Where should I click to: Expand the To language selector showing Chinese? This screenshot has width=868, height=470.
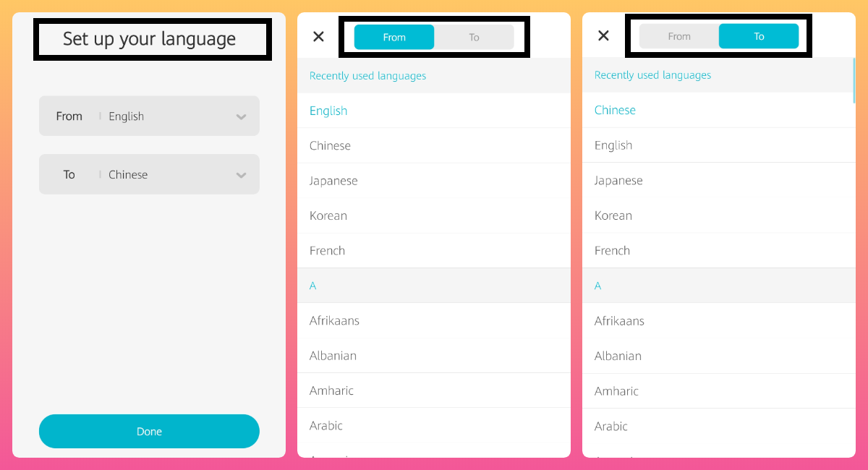149,174
